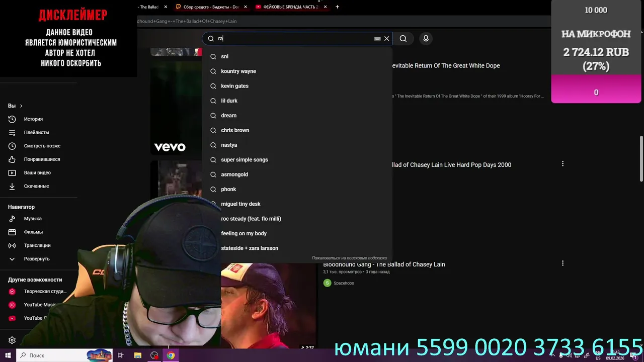The height and width of the screenshot is (362, 644).
Task: Expand the Вы section chevron
Action: click(21, 106)
